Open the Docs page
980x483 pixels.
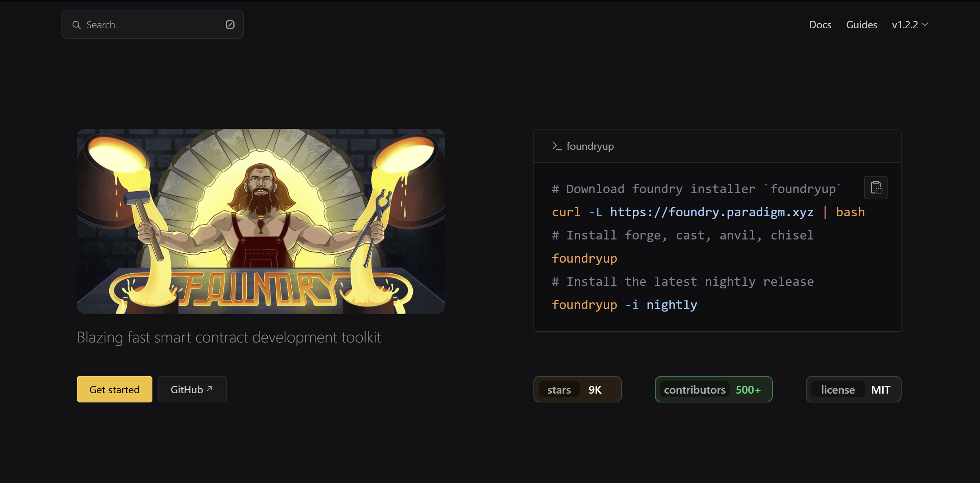[x=820, y=25]
